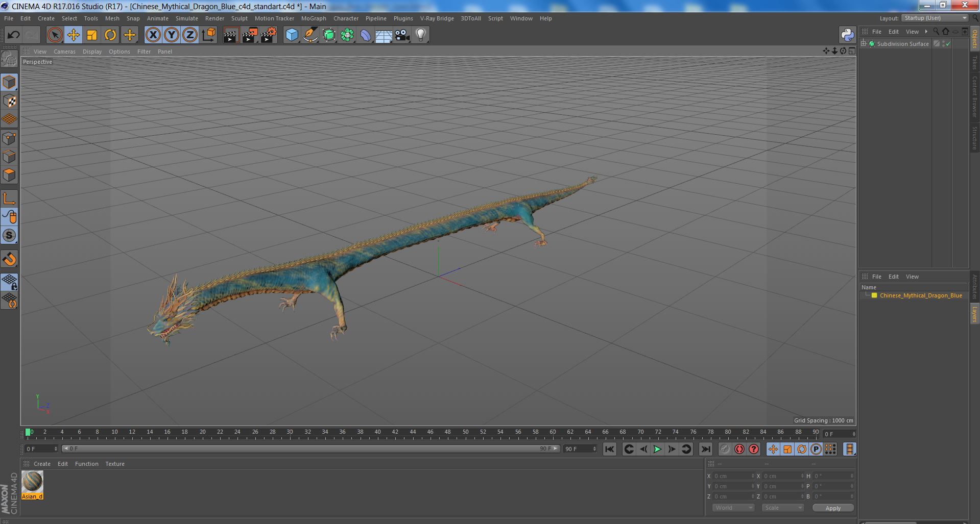
Task: Toggle Locked Workplane icon
Action: [x=9, y=282]
